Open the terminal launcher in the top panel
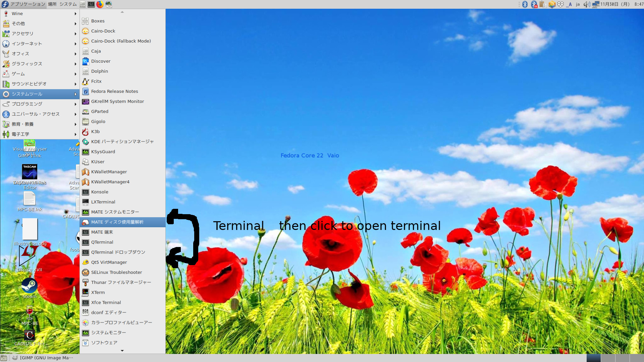644x362 pixels. pos(91,4)
